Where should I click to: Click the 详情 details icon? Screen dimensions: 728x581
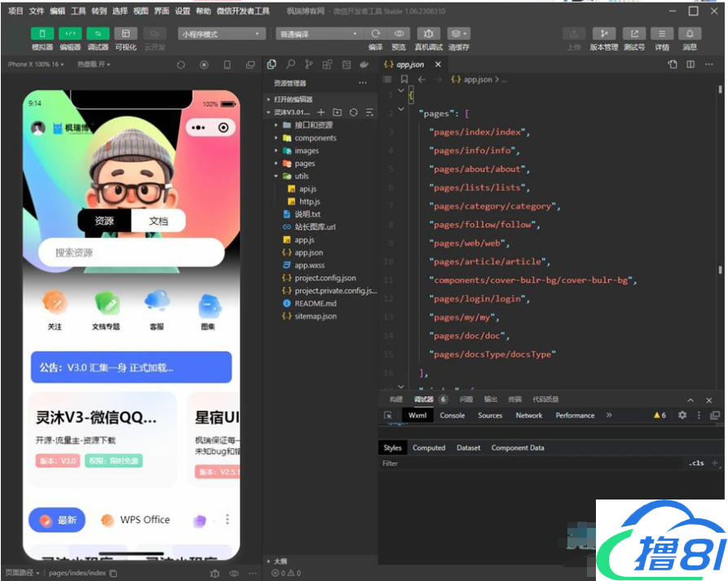click(661, 33)
